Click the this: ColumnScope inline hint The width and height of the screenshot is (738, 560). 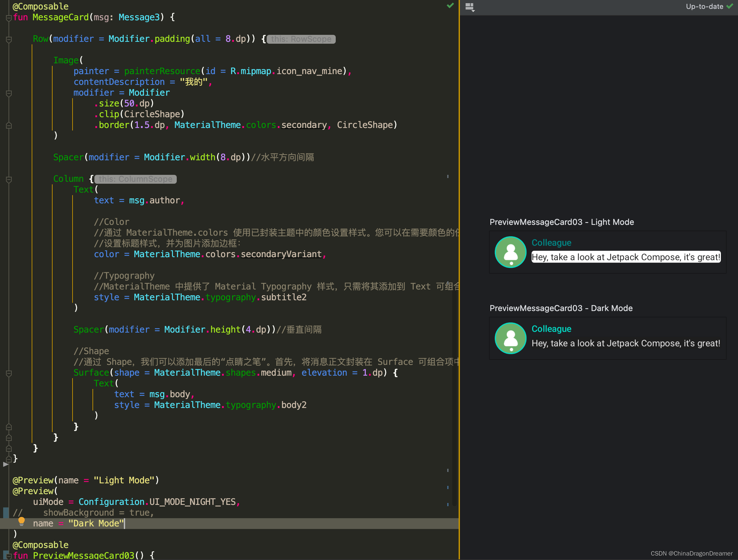point(136,179)
